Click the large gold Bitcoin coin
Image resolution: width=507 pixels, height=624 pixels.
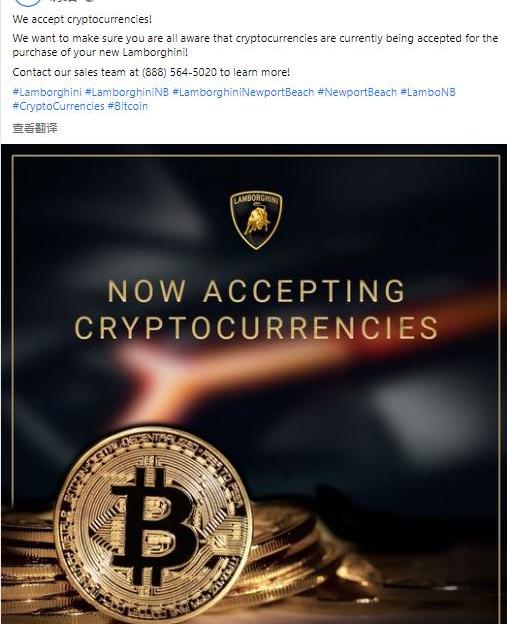[x=154, y=525]
